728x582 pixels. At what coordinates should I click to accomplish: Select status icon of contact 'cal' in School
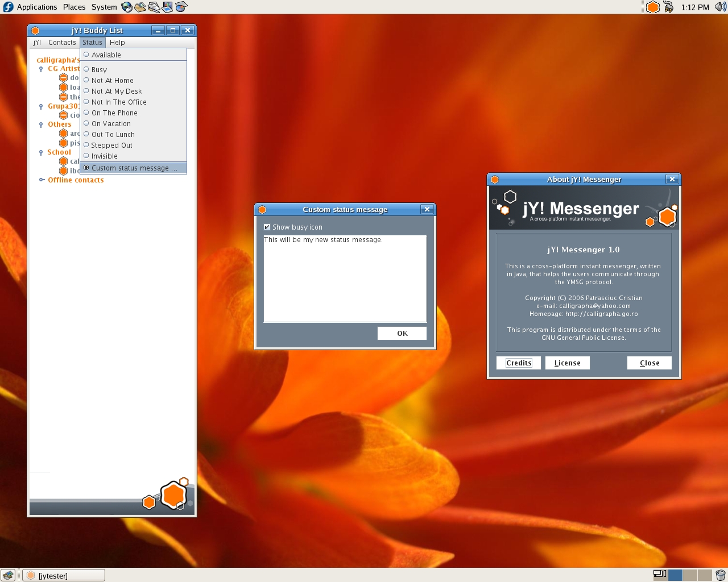pos(64,161)
